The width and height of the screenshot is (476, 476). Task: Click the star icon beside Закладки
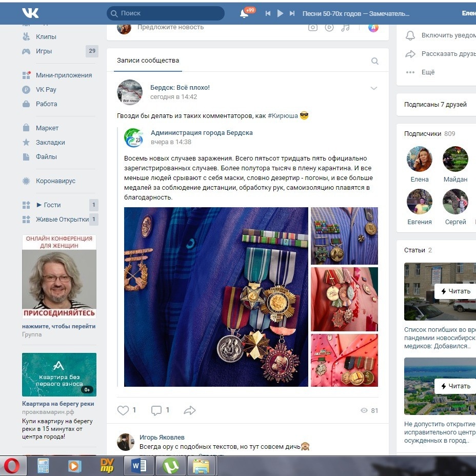pos(26,142)
